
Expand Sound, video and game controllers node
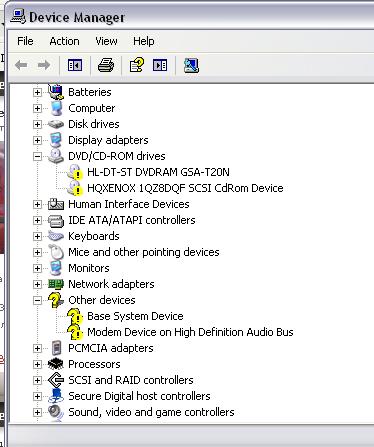[x=37, y=412]
